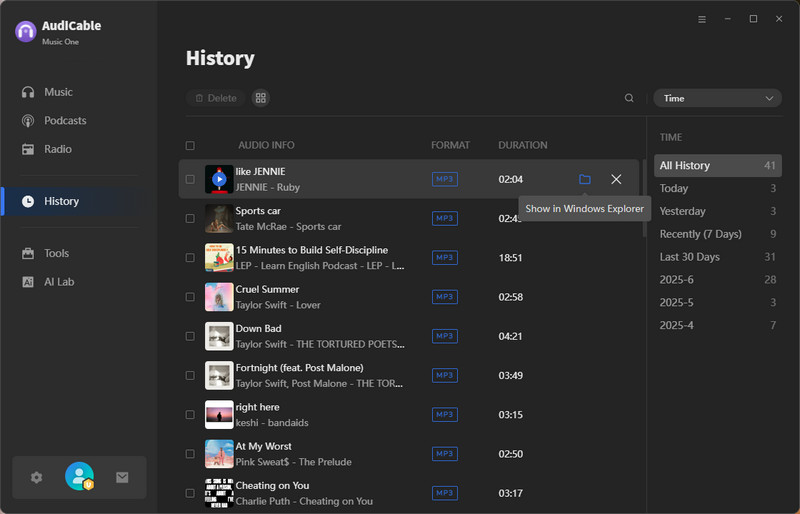800x514 pixels.
Task: Filter by Recently (7 Days)
Action: click(x=717, y=234)
